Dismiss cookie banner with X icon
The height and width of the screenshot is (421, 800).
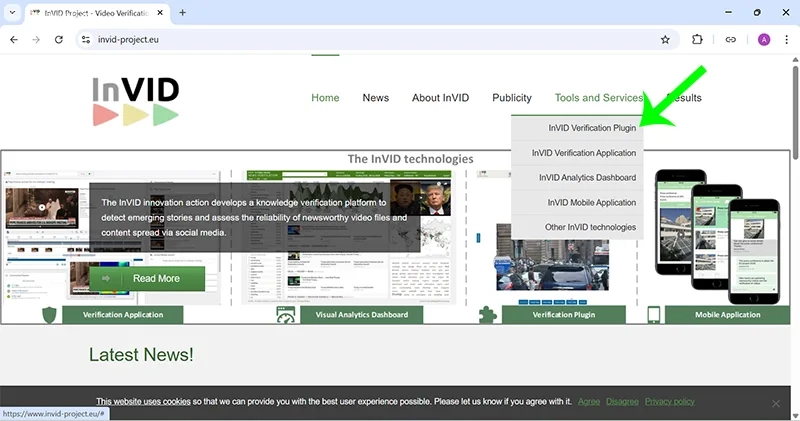click(775, 403)
